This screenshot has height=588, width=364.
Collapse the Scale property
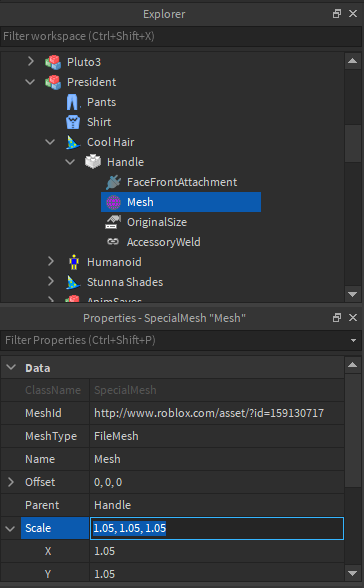point(10,528)
